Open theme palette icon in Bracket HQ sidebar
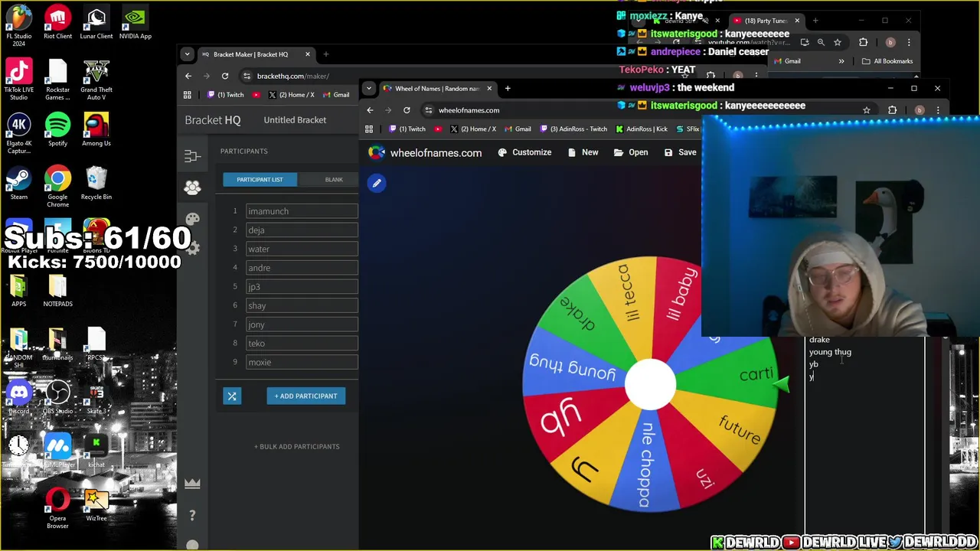 click(192, 219)
